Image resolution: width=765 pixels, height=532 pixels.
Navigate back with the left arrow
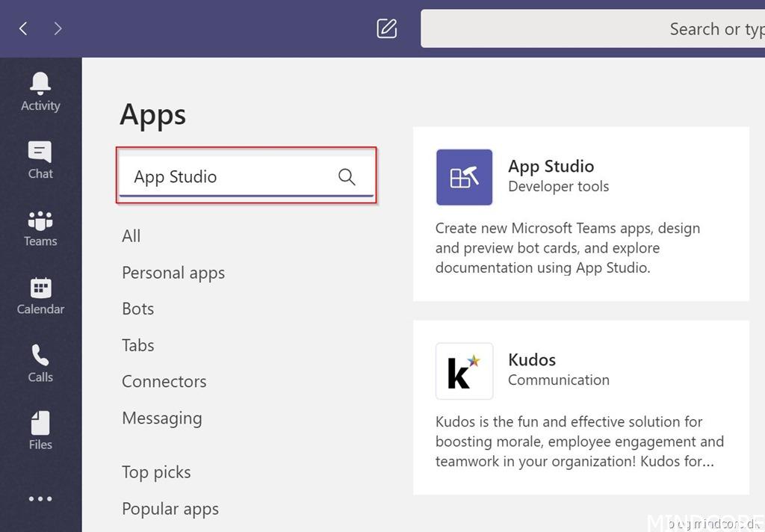[23, 28]
